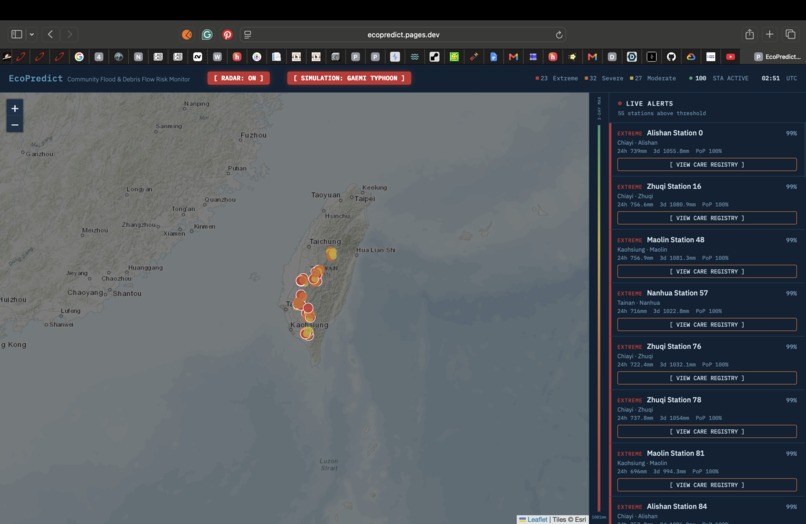Open the pinned tab with letter W

point(217,57)
